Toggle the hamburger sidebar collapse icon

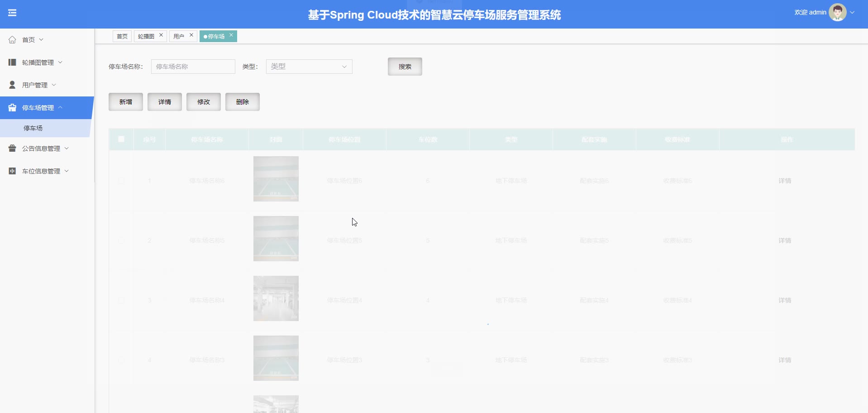[12, 13]
